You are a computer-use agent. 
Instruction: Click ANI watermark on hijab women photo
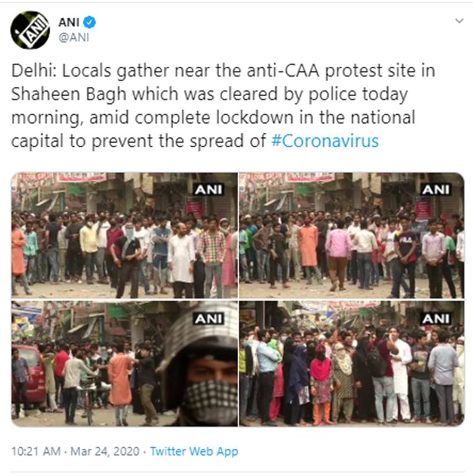pos(436,319)
